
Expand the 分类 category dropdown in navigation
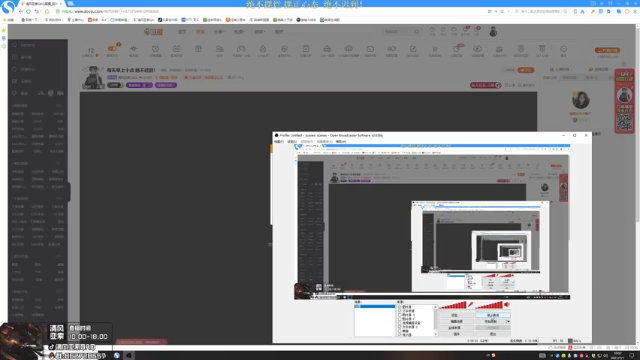pos(219,31)
